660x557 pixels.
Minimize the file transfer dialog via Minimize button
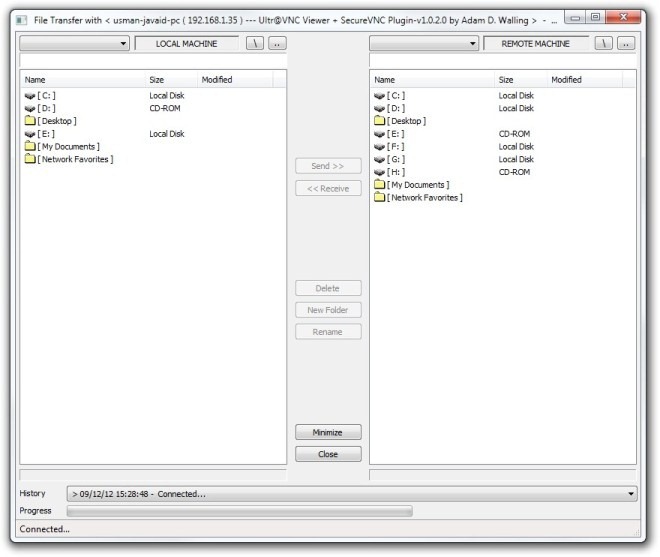(328, 432)
